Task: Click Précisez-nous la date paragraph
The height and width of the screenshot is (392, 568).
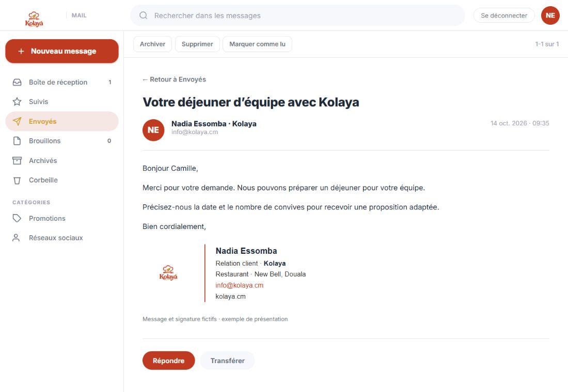Action: coord(291,207)
